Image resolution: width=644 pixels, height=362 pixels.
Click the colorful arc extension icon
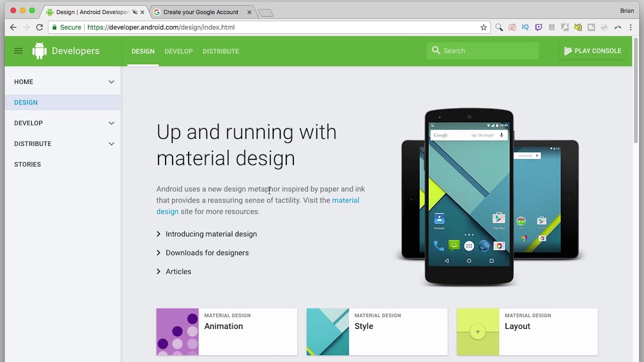click(x=617, y=27)
